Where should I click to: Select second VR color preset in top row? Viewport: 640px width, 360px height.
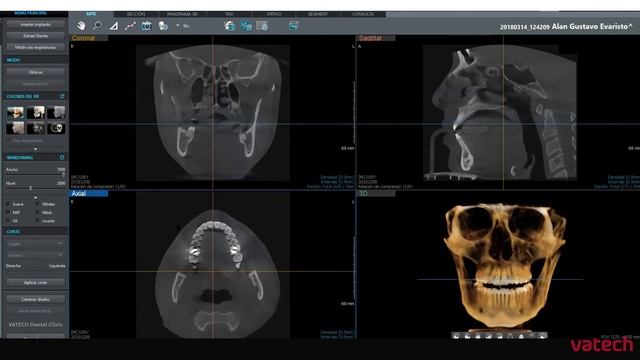point(36,112)
